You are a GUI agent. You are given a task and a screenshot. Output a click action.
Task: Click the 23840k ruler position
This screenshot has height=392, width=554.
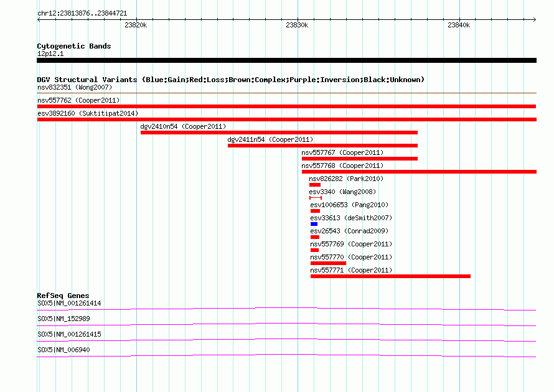click(x=459, y=25)
